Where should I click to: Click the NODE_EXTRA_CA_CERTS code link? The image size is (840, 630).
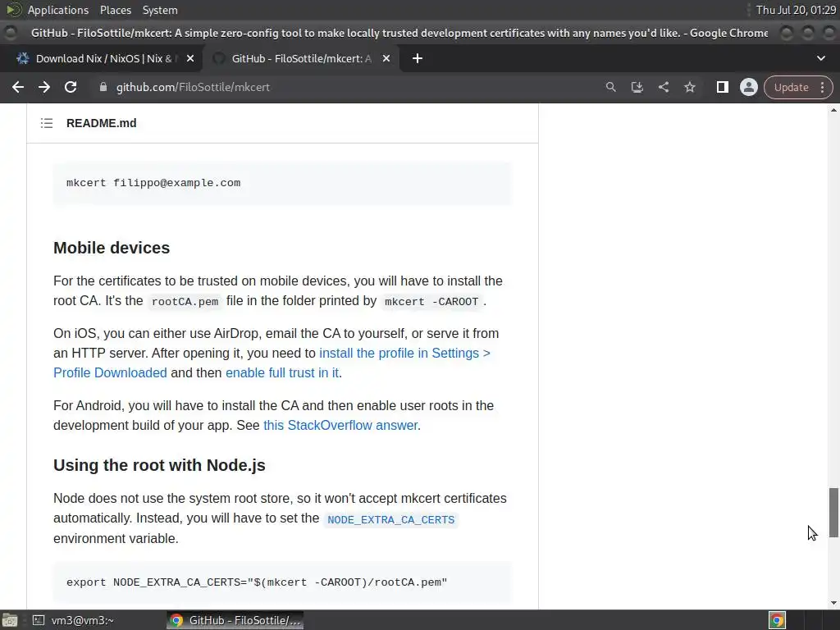point(390,519)
